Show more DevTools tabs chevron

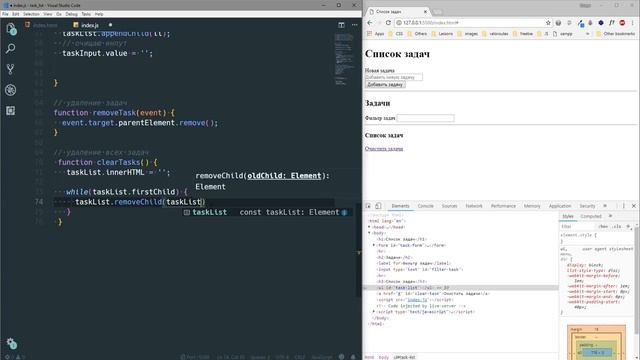605,206
